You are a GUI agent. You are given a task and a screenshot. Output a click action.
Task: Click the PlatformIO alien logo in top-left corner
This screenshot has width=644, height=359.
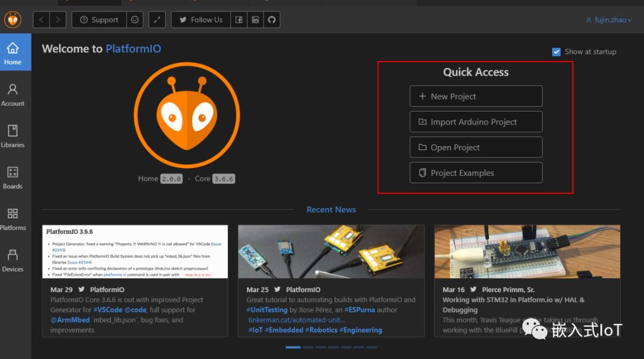(13, 20)
